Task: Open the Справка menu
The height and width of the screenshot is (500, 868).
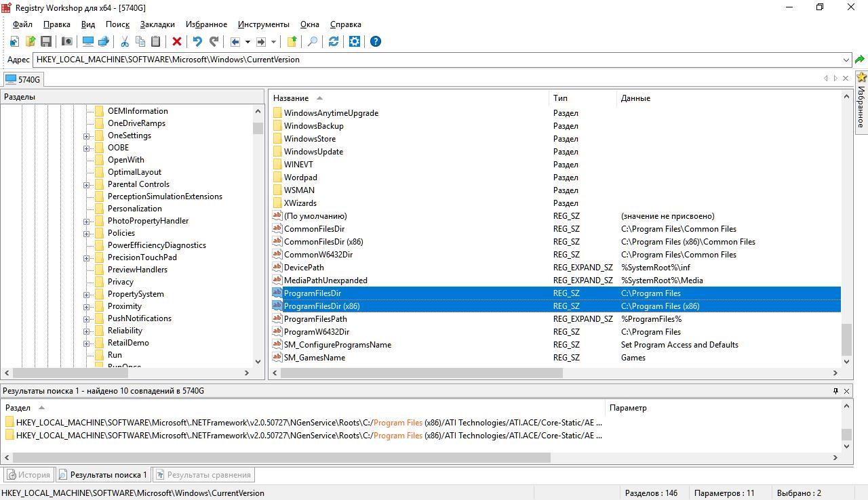Action: pos(346,24)
